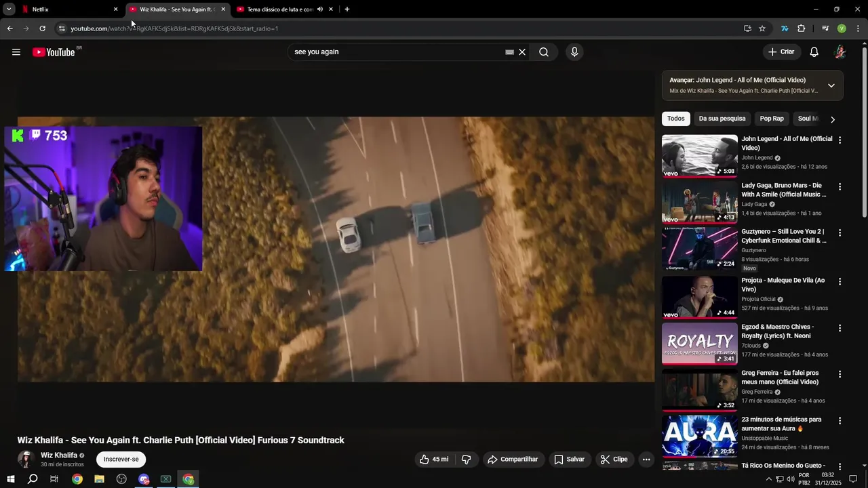868x488 pixels.
Task: Open Royalty lyrics video thumbnail
Action: click(699, 344)
